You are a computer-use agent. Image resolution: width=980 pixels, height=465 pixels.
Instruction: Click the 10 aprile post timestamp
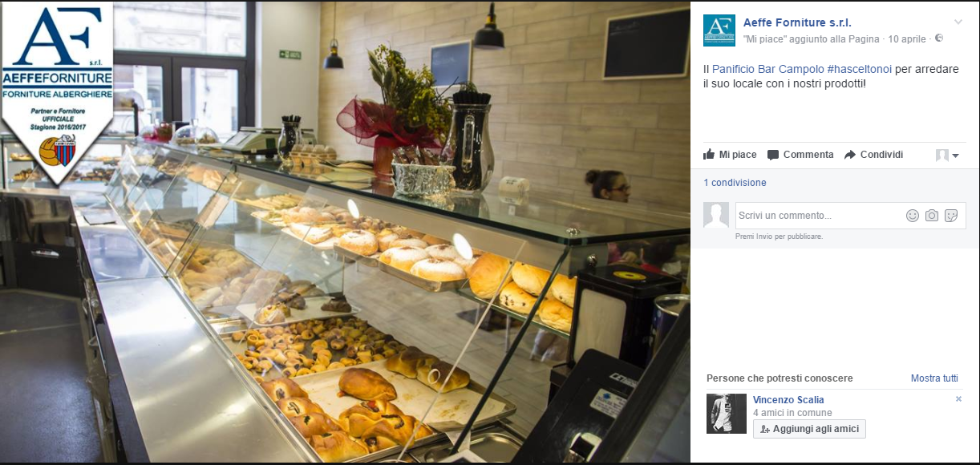pyautogui.click(x=906, y=38)
